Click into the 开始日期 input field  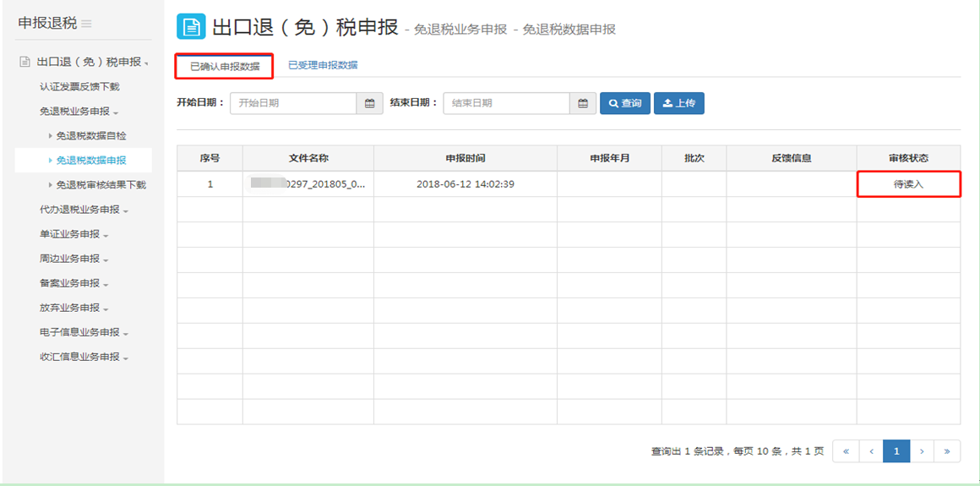[293, 103]
